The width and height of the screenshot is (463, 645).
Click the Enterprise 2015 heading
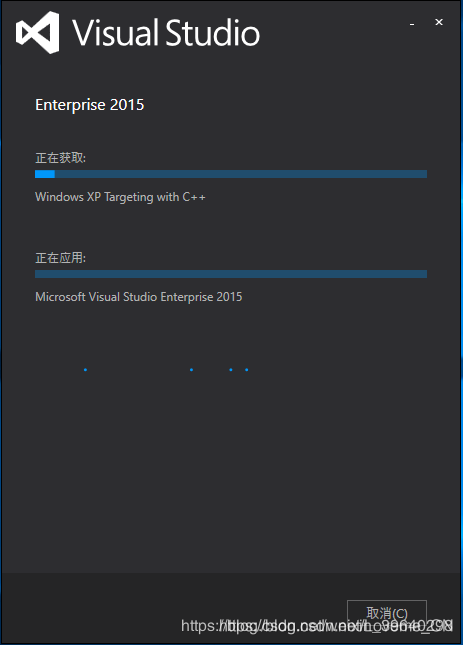click(90, 105)
